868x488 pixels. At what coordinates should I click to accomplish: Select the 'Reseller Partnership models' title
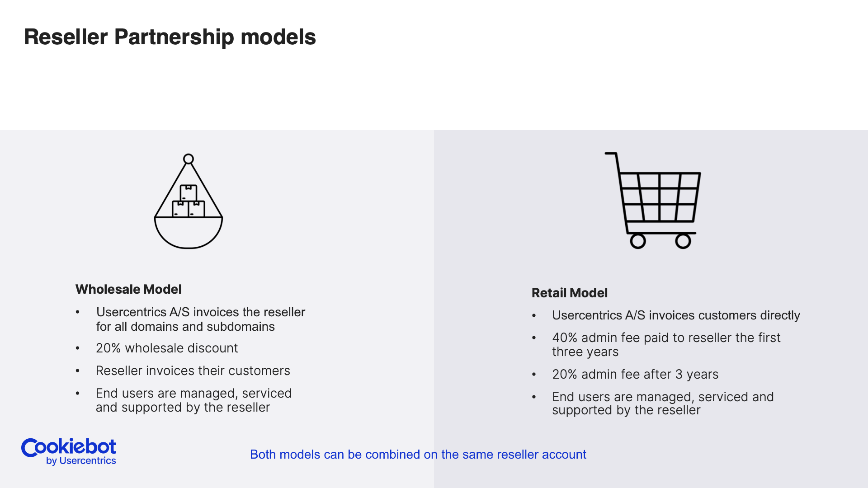point(170,37)
